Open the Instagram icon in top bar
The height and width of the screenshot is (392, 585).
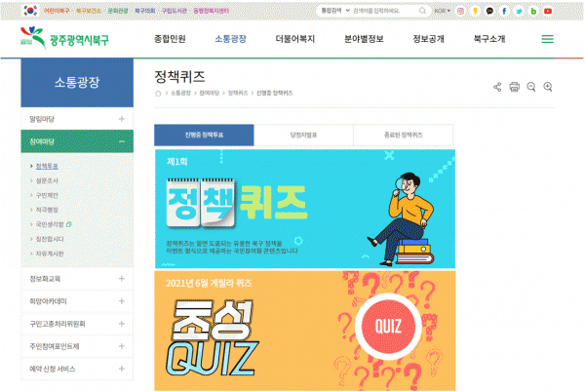pyautogui.click(x=460, y=11)
